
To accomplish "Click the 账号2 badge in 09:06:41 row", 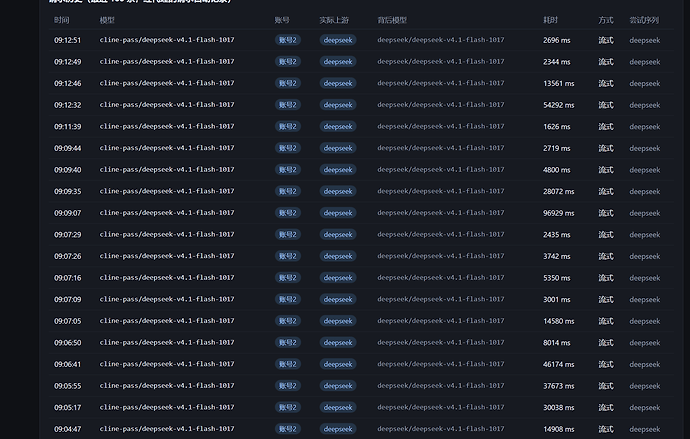I will [x=288, y=364].
